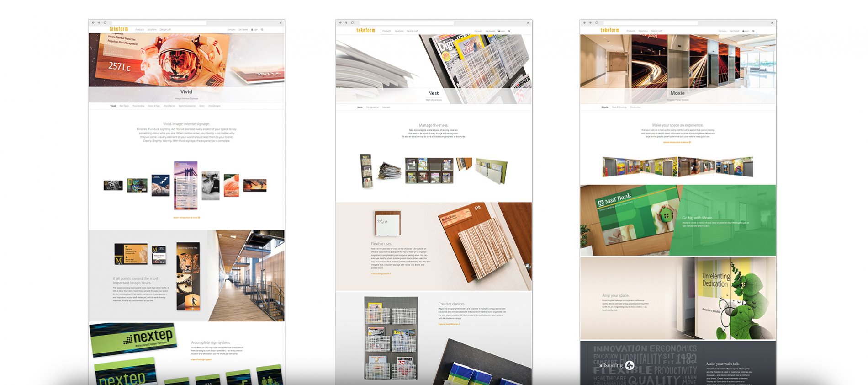Click Login link in the Nest window

click(x=502, y=31)
